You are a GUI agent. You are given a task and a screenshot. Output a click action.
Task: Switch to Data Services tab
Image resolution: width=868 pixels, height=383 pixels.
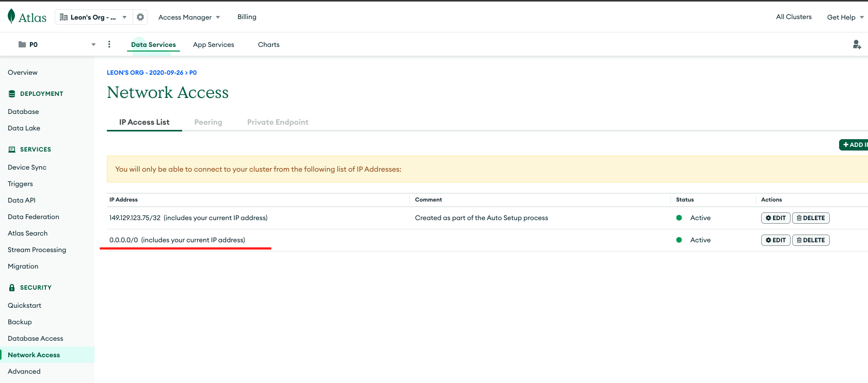[153, 45]
